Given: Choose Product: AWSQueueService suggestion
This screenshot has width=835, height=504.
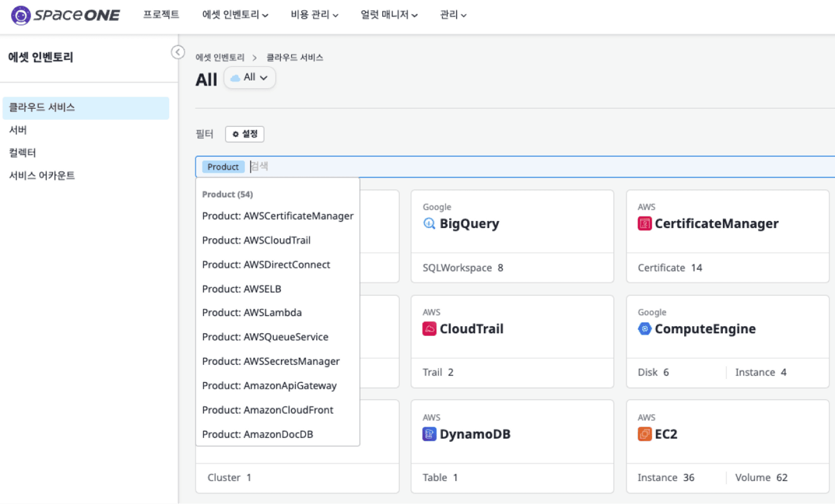Looking at the screenshot, I should coord(278,337).
